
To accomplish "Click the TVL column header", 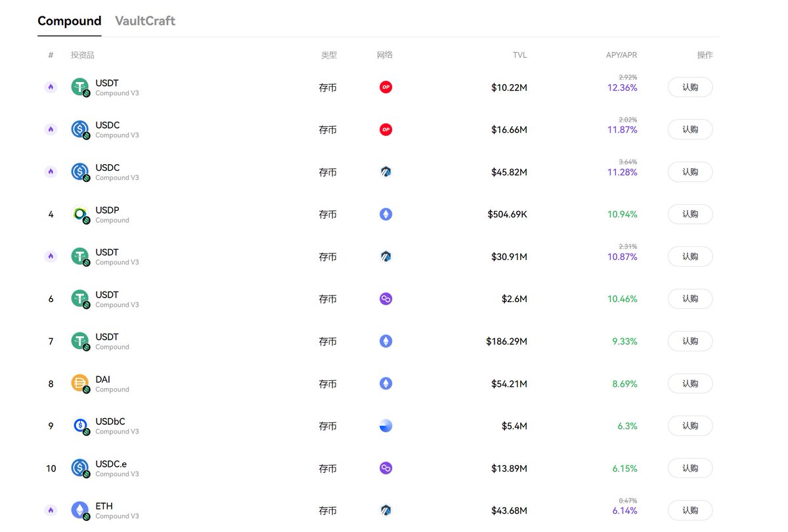I will coord(520,55).
